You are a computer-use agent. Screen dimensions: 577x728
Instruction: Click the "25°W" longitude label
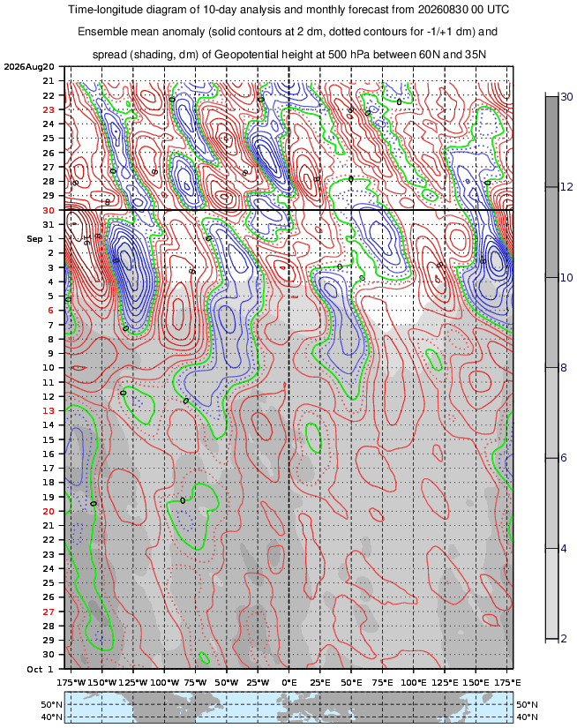coord(258,682)
